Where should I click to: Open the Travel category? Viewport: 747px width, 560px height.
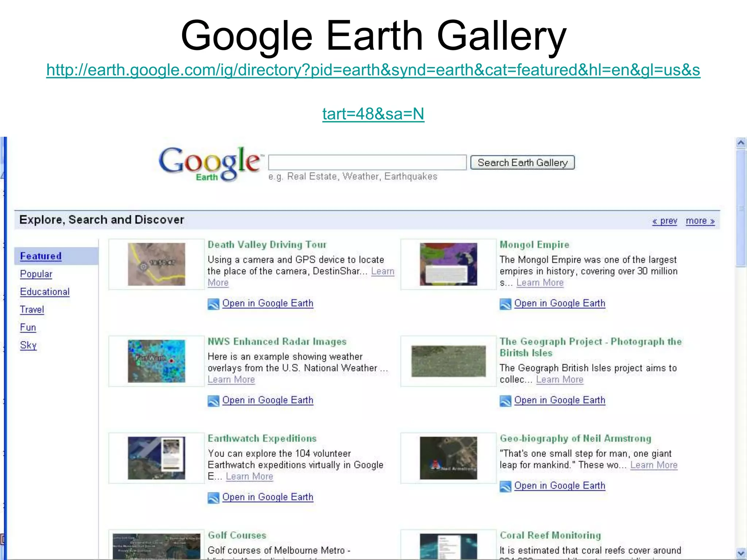tap(32, 310)
